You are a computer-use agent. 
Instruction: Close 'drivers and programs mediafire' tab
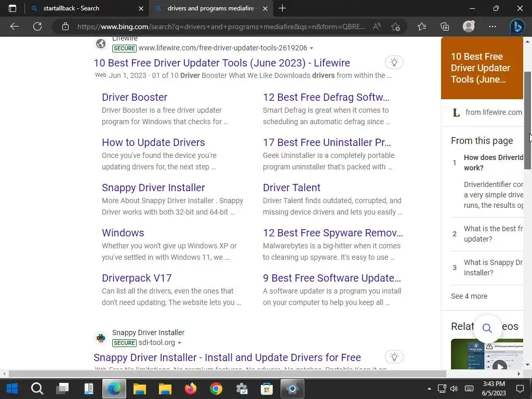click(265, 8)
